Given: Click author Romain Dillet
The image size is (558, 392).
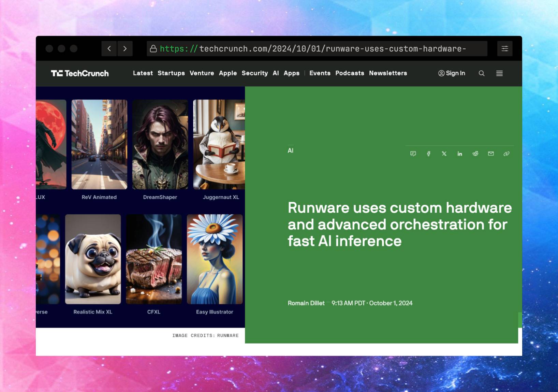Looking at the screenshot, I should (x=305, y=303).
